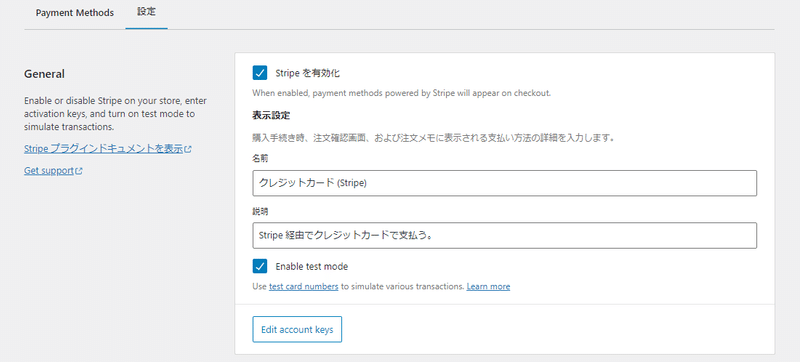Toggle the Stripe を有効化 checkbox
Screen dimensions: 800x362
pos(260,73)
